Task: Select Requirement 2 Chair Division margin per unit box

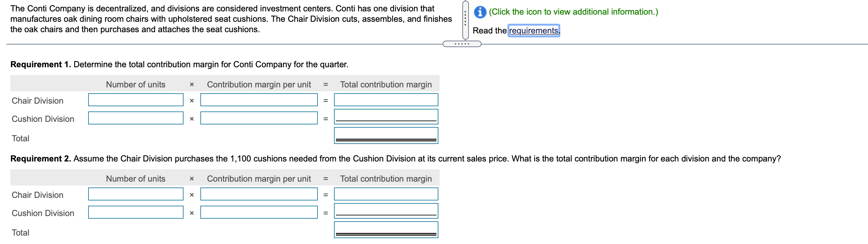Action: coord(259,194)
